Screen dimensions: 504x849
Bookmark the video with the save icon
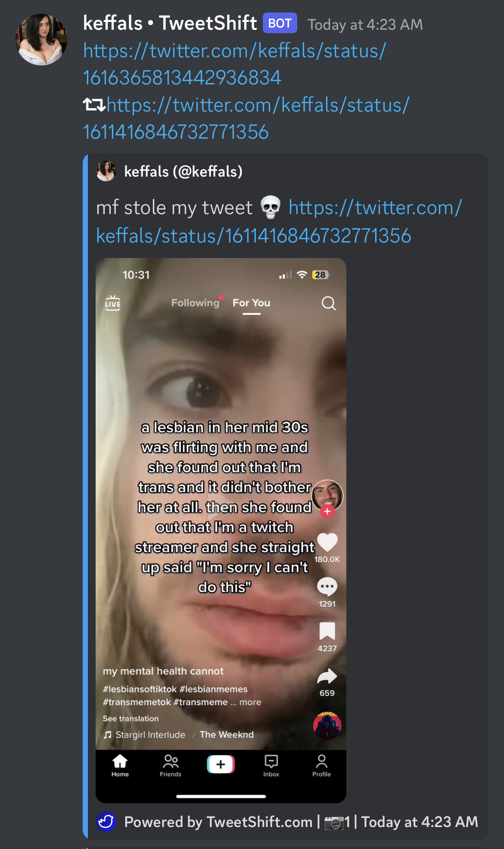pos(327,631)
